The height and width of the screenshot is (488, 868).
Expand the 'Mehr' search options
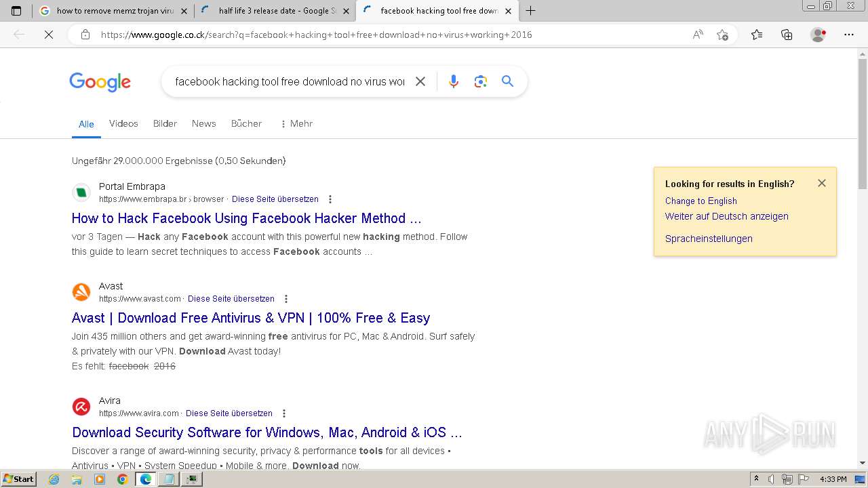click(x=296, y=123)
